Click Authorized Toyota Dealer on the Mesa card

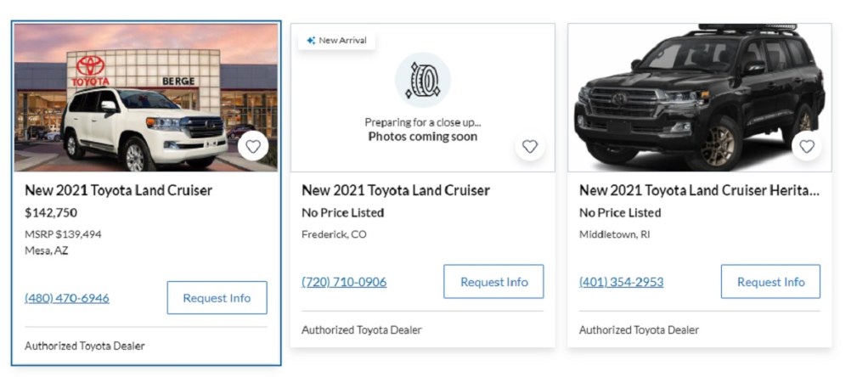pyautogui.click(x=85, y=346)
